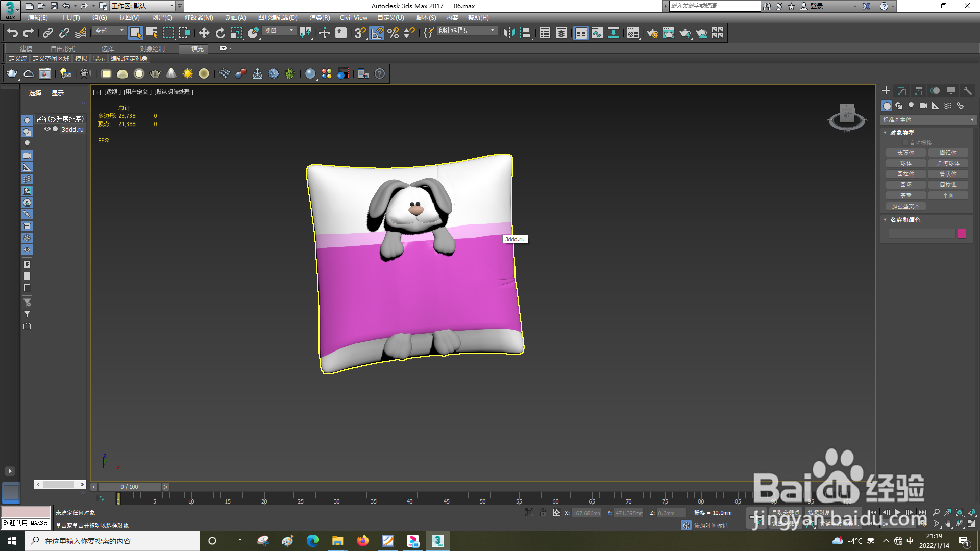Click the 长方体 primitive button
The image size is (980, 552).
[x=906, y=153]
